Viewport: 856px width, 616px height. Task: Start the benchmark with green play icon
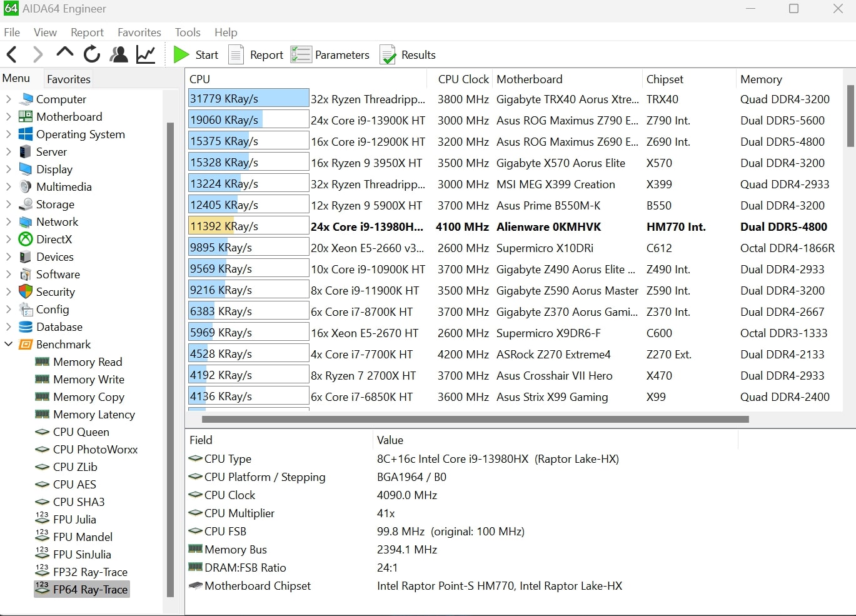(181, 54)
